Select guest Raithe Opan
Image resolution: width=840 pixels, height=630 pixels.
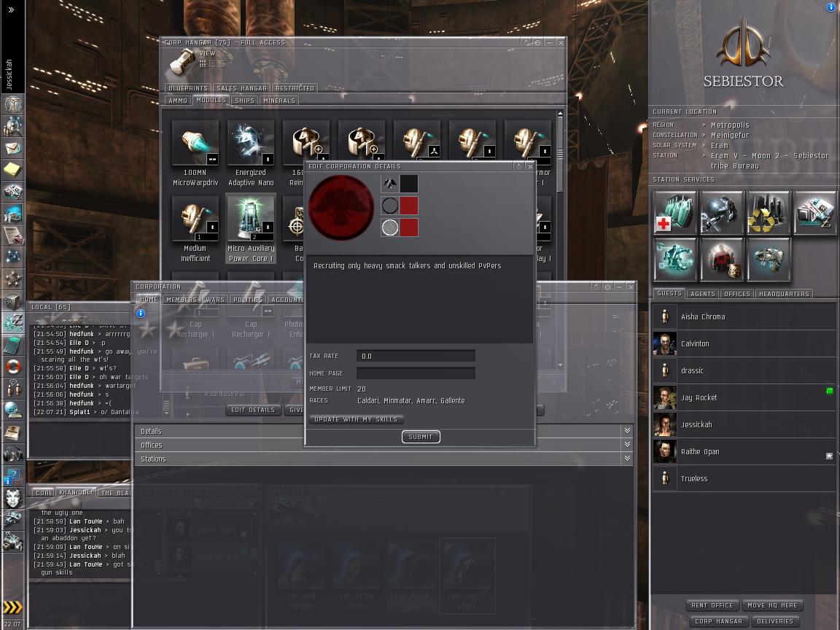744,451
